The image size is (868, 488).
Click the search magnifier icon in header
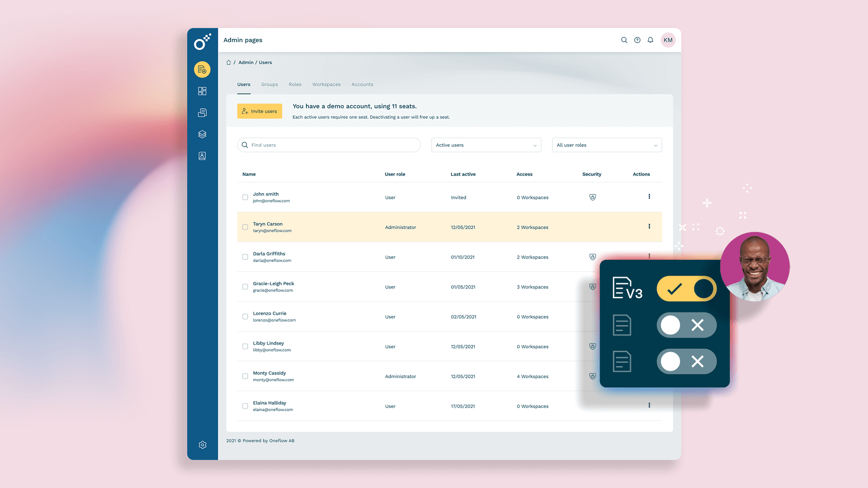(x=624, y=40)
